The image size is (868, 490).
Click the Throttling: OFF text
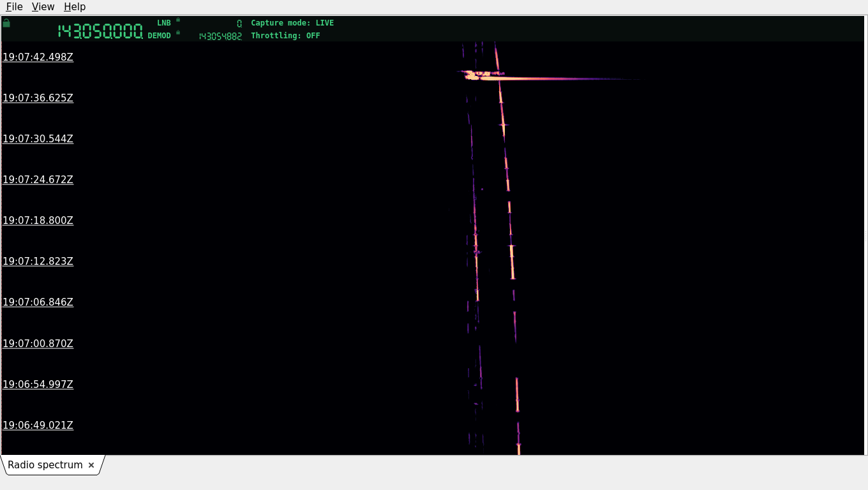[x=285, y=36]
